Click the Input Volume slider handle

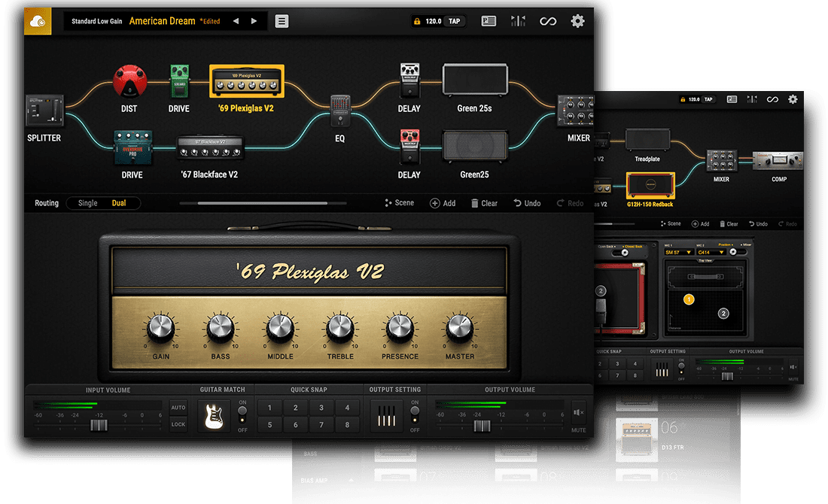(x=99, y=425)
